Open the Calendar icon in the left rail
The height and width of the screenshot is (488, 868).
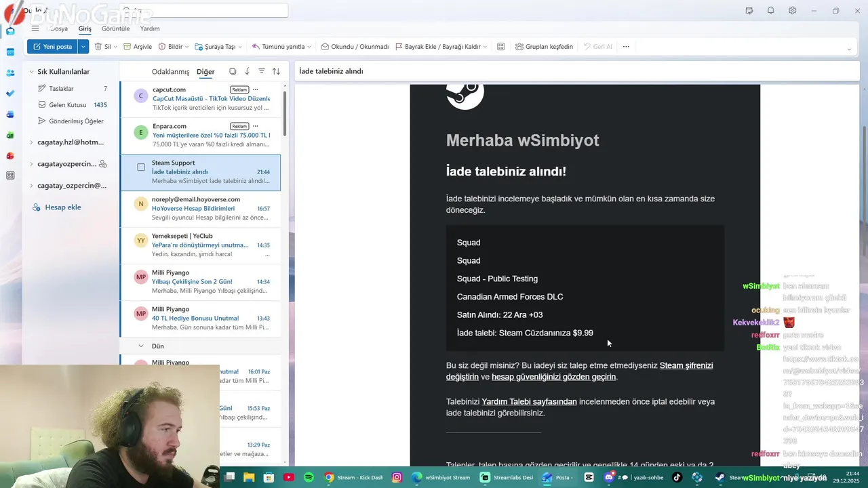tap(10, 52)
